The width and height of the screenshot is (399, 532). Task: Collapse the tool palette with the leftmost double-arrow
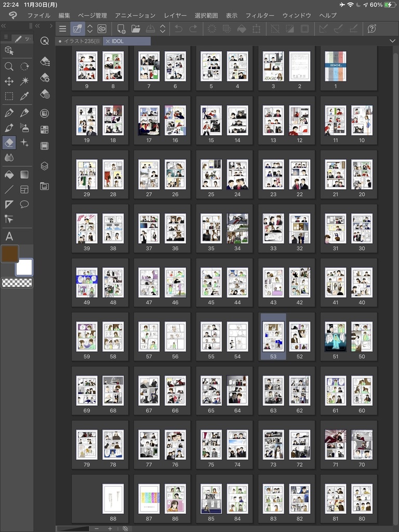(x=4, y=26)
